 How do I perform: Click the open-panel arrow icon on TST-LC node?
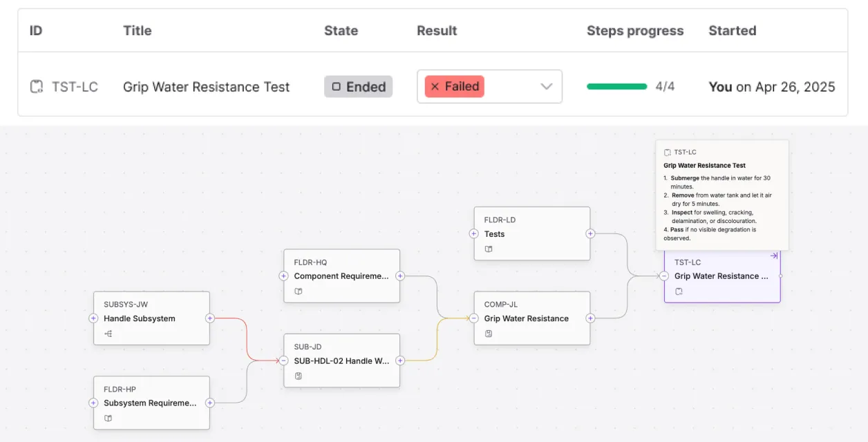click(x=773, y=256)
